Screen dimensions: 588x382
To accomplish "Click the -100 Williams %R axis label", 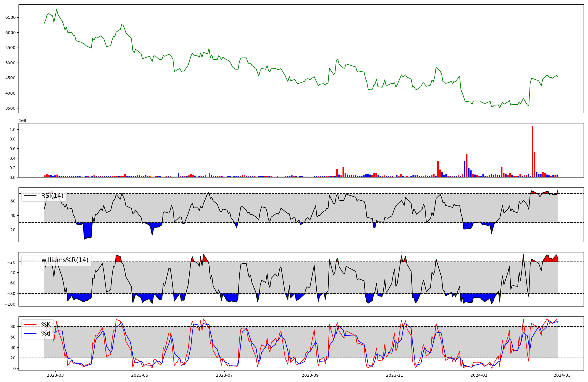I will coord(10,304).
